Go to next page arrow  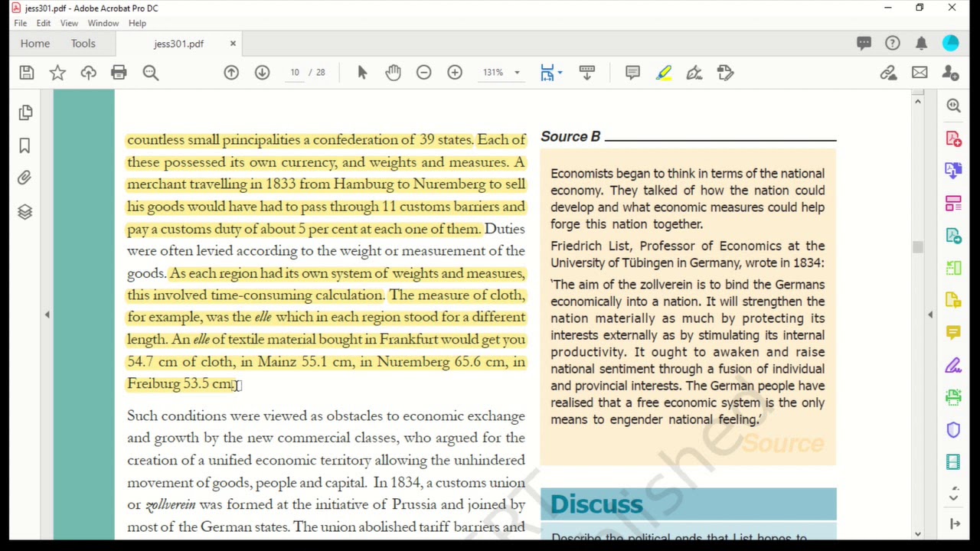(x=262, y=73)
